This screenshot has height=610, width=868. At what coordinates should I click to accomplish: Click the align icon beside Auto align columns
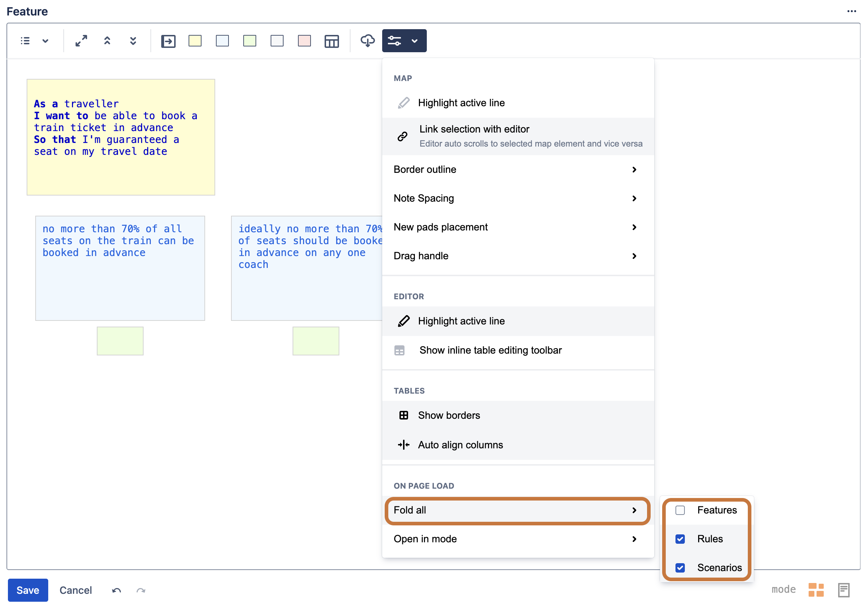404,445
